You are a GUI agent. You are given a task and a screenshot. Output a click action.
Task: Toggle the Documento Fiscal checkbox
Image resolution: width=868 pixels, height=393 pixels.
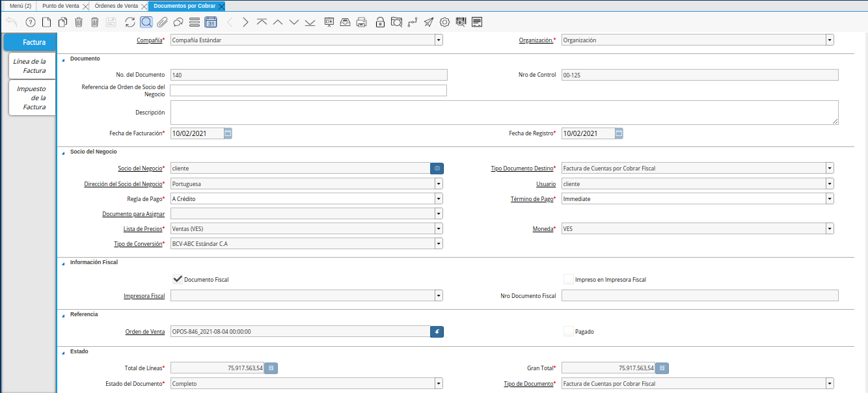tap(177, 279)
